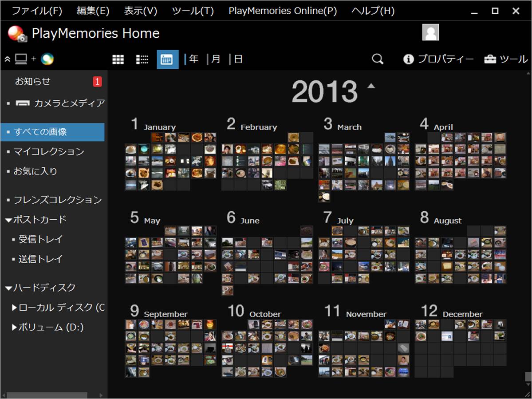
Task: Select the PlayMemories Online sphere icon
Action: 47,59
